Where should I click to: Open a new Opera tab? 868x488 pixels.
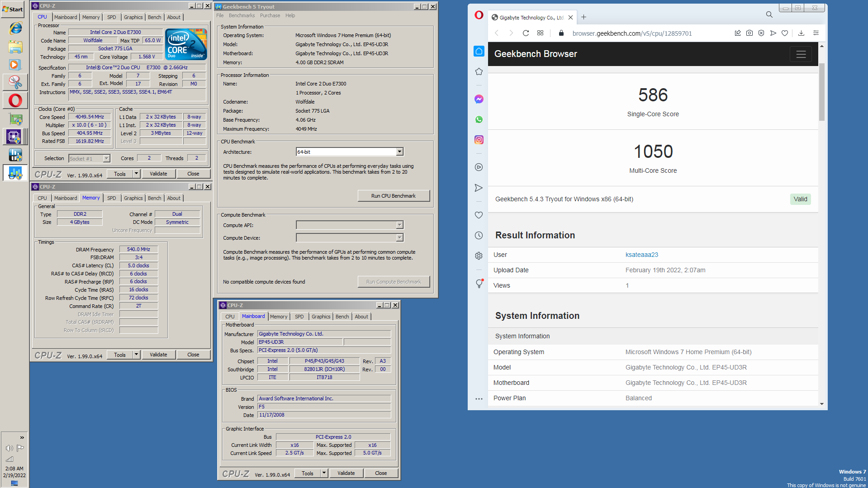583,17
